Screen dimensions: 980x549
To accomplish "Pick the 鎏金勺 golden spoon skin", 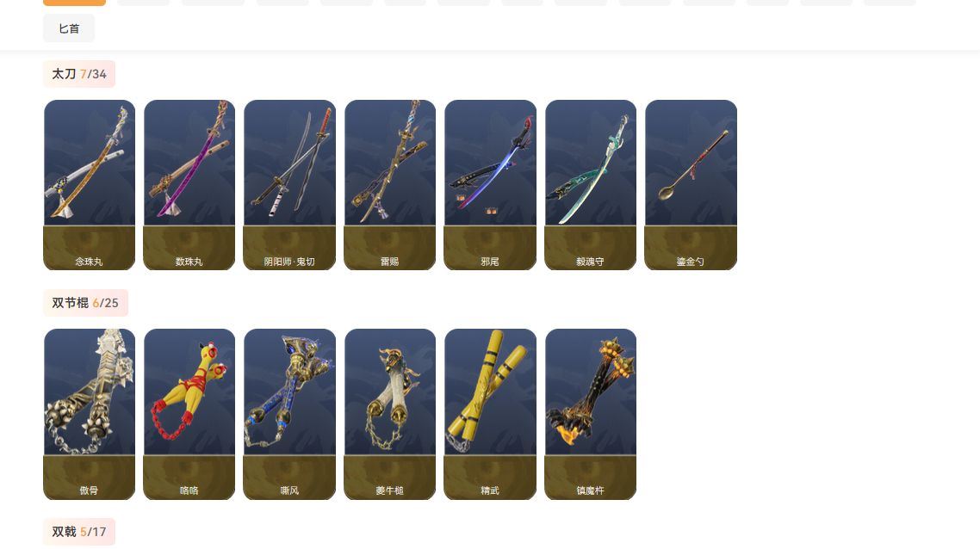I will pos(691,185).
